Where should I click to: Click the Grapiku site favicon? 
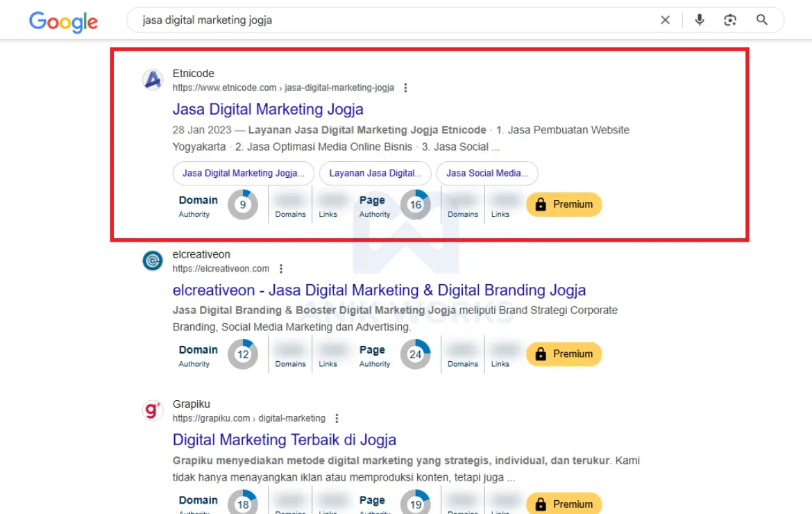click(x=153, y=411)
